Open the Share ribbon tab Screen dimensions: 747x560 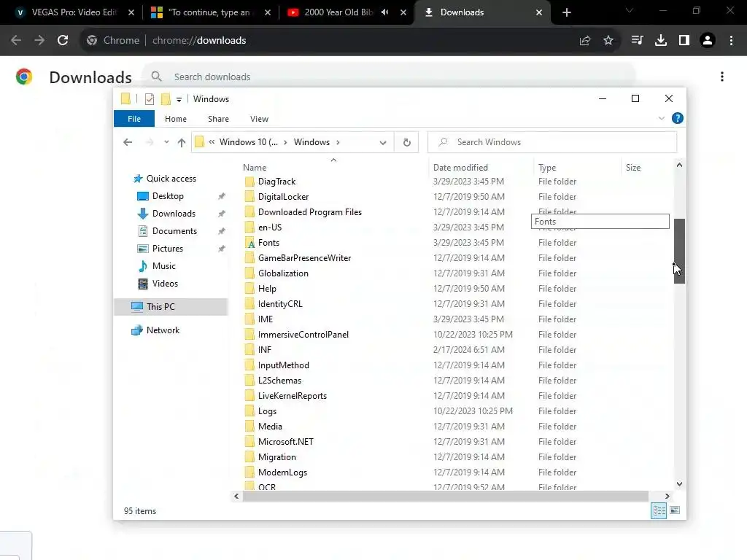click(x=218, y=119)
